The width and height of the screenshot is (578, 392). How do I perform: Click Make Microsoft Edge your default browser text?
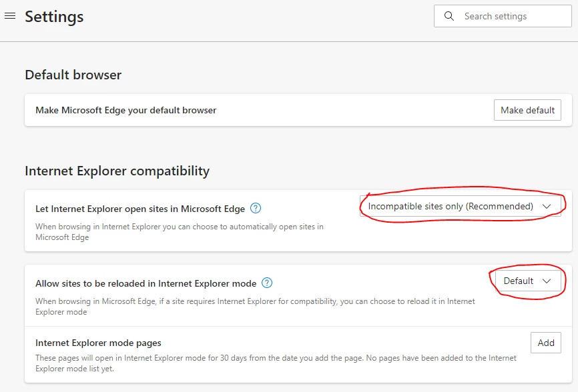pos(125,110)
